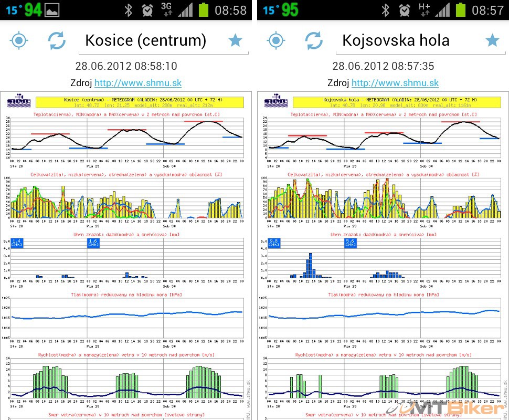The height and width of the screenshot is (420, 509).
Task: Open the Kosice (centrum) location field
Action: [x=146, y=40]
